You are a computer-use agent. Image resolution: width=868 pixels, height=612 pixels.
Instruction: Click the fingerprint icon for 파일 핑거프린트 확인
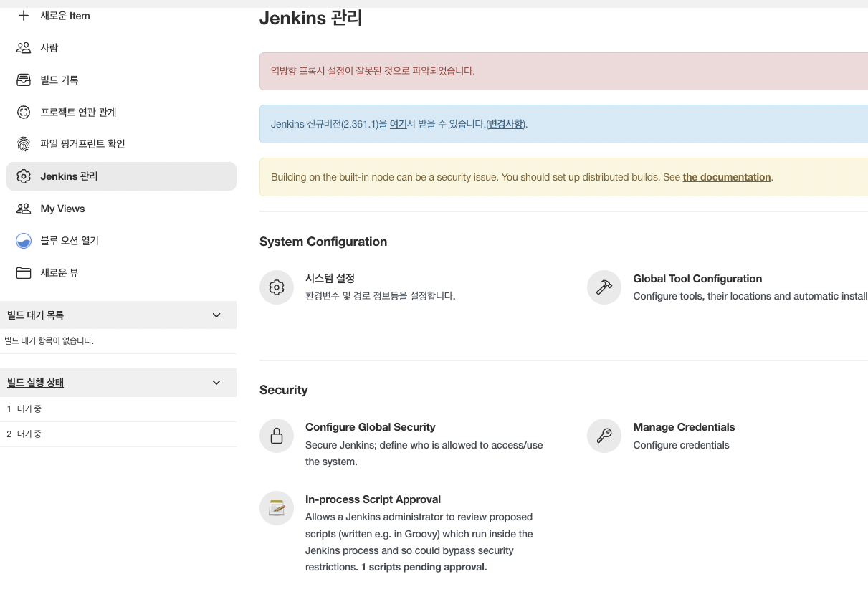click(24, 144)
